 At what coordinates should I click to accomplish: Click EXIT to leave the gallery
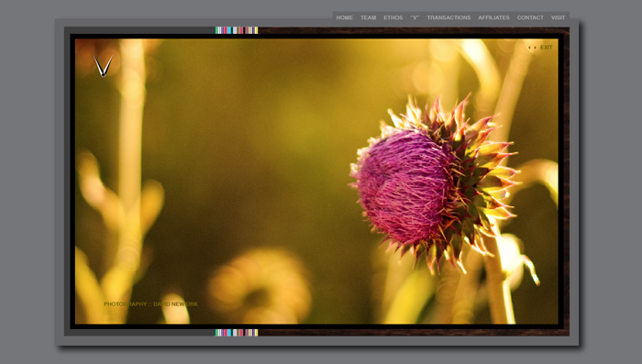(547, 48)
